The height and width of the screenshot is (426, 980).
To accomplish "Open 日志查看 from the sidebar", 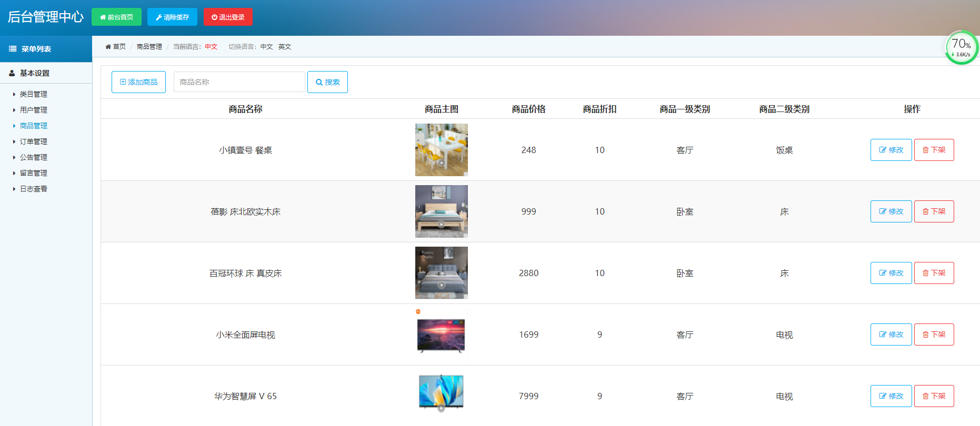I will click(x=33, y=189).
